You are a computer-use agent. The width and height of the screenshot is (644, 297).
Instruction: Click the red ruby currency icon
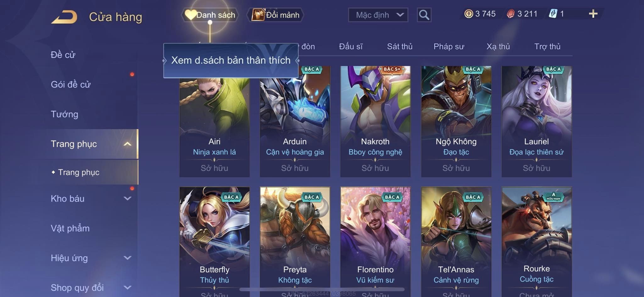[511, 14]
